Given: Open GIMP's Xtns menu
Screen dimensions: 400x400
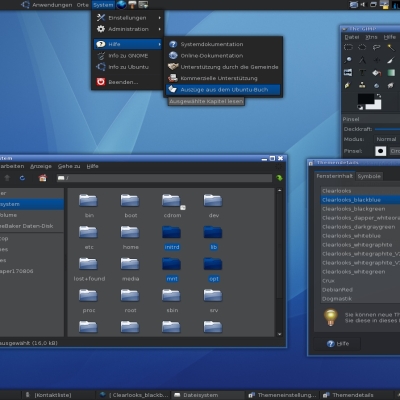Looking at the screenshot, I should (371, 37).
